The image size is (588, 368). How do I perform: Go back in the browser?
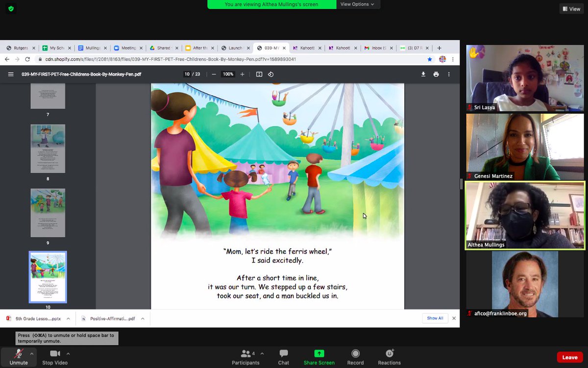[x=7, y=59]
